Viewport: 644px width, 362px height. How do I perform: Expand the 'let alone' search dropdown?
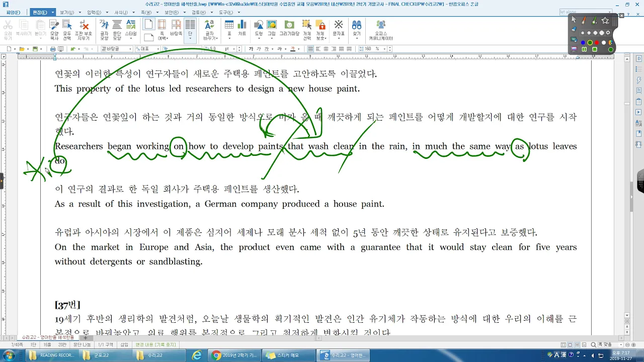pos(609,12)
